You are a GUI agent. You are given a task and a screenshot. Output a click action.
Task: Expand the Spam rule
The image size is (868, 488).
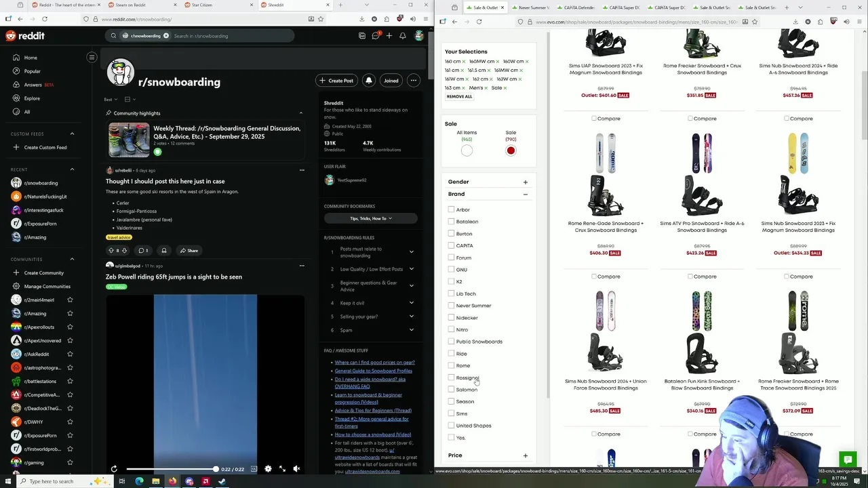coord(411,330)
